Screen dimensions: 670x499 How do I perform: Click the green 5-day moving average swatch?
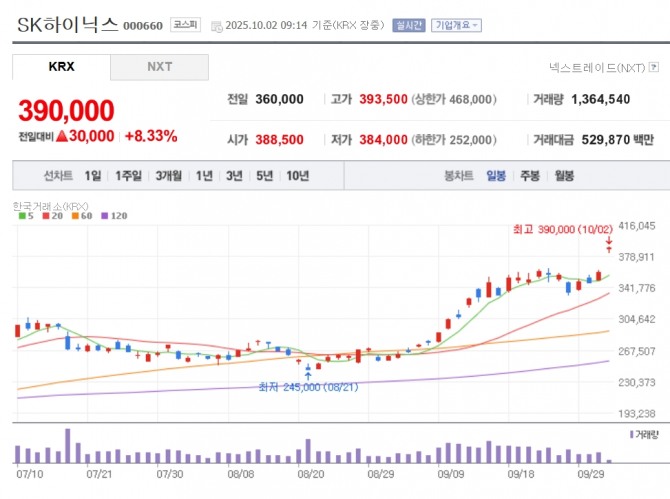22,216
